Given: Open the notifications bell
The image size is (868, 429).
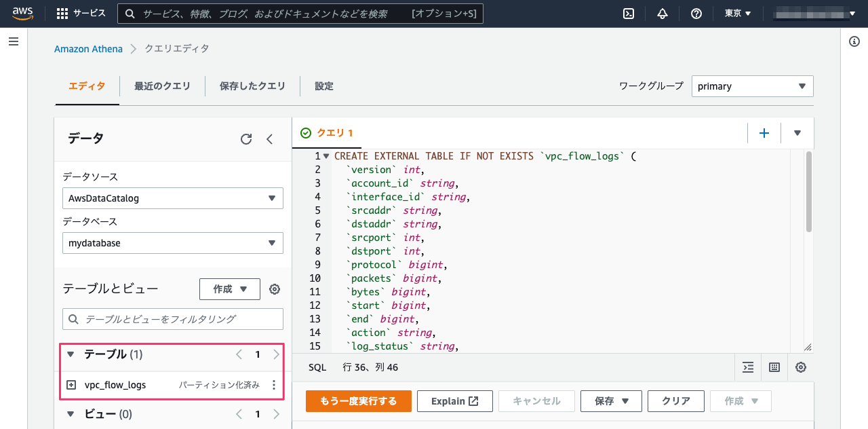Looking at the screenshot, I should click(663, 14).
